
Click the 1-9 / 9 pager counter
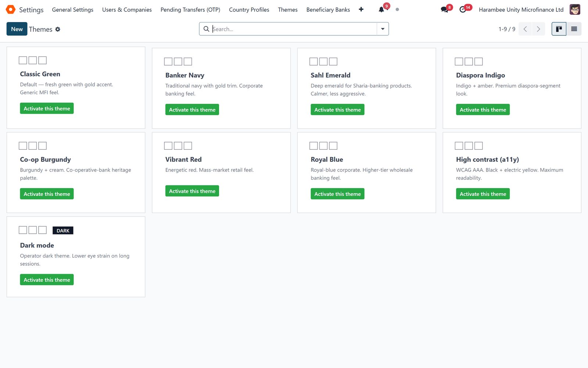coord(507,29)
